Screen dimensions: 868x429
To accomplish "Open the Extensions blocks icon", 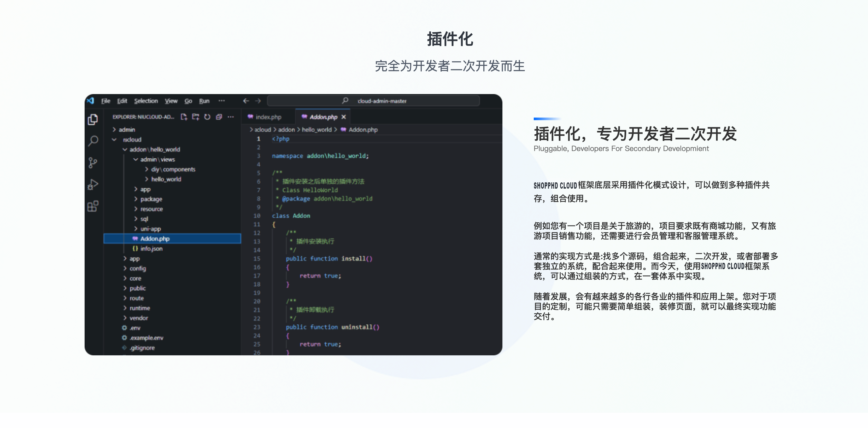I will (x=93, y=206).
